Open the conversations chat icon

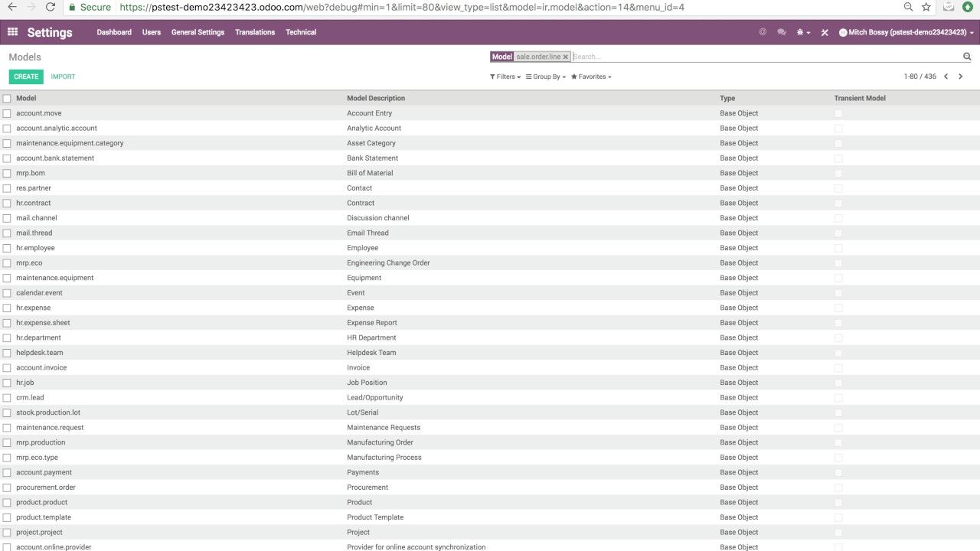tap(782, 32)
